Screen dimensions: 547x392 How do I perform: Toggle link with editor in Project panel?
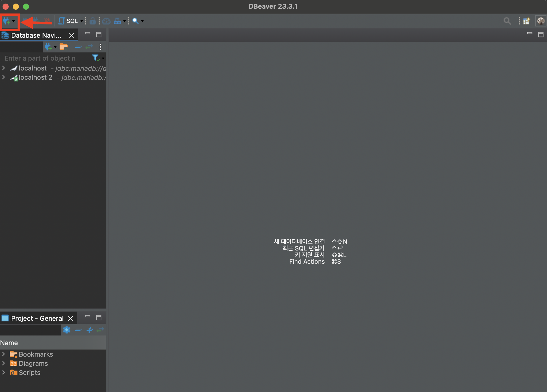(x=100, y=330)
